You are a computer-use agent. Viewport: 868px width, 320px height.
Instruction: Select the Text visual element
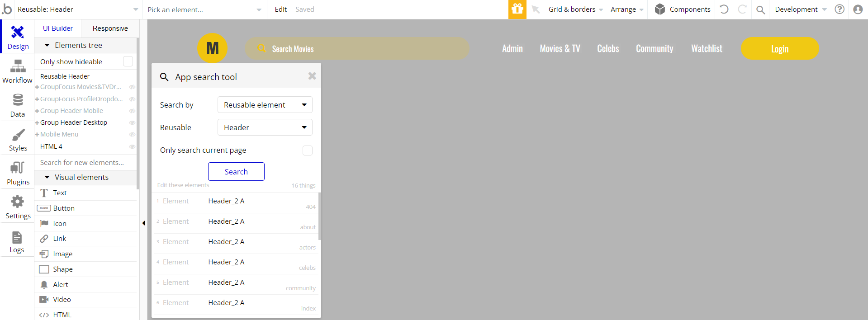coord(85,193)
